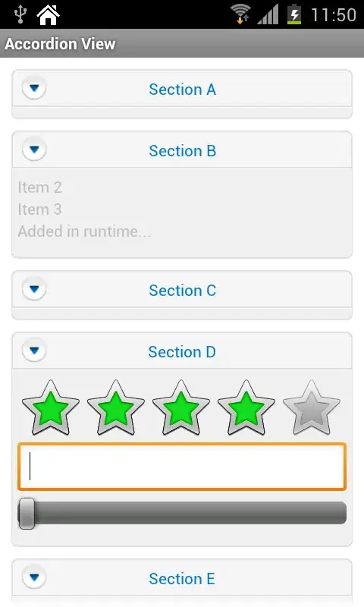The height and width of the screenshot is (607, 364).
Task: Click the first green rating star
Action: [51, 407]
